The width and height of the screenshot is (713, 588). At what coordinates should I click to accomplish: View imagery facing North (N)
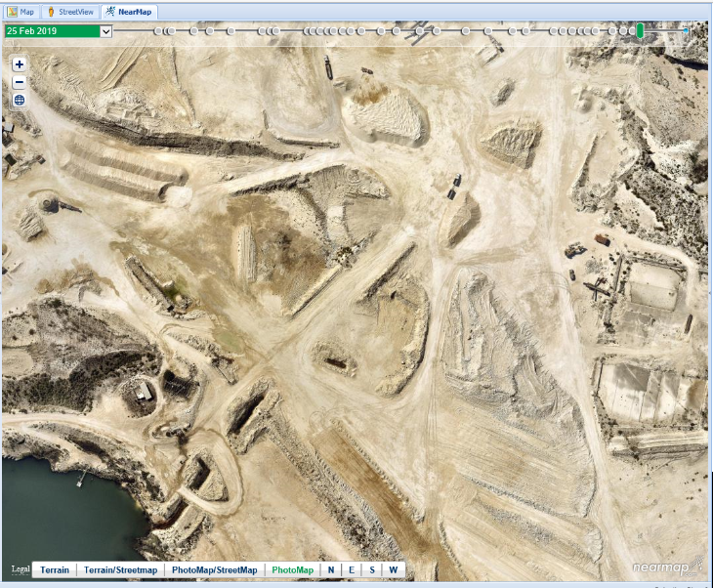tap(331, 569)
